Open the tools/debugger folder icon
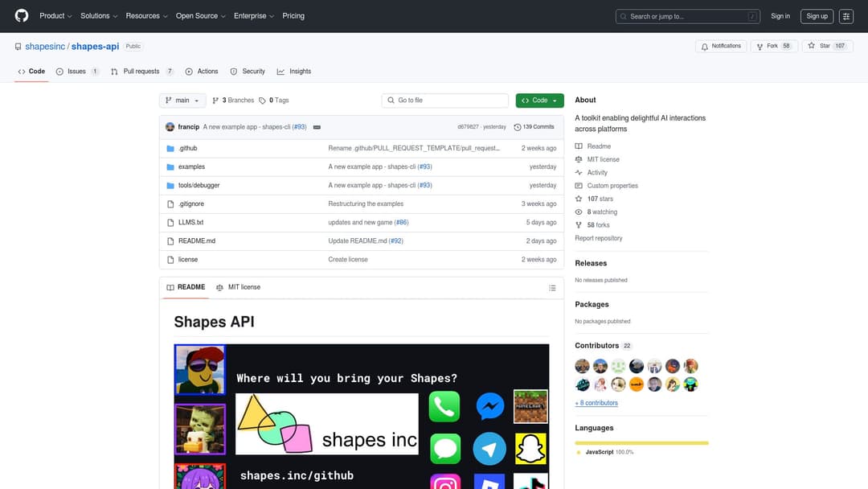The width and height of the screenshot is (868, 489). tap(170, 186)
